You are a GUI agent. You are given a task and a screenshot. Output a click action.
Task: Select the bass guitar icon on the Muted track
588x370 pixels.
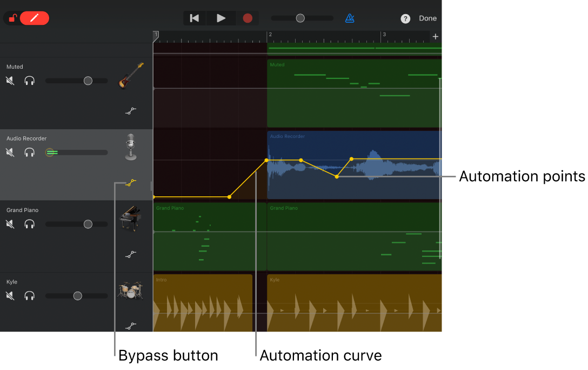(130, 75)
